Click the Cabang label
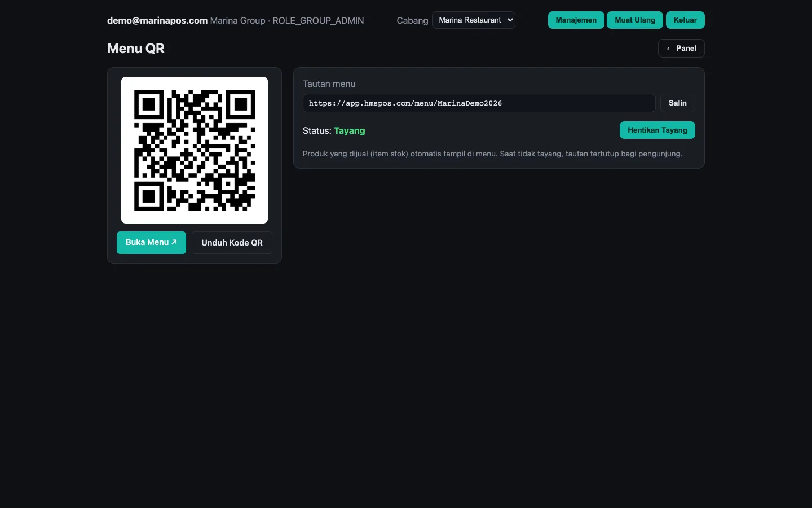The height and width of the screenshot is (508, 812). [x=412, y=21]
